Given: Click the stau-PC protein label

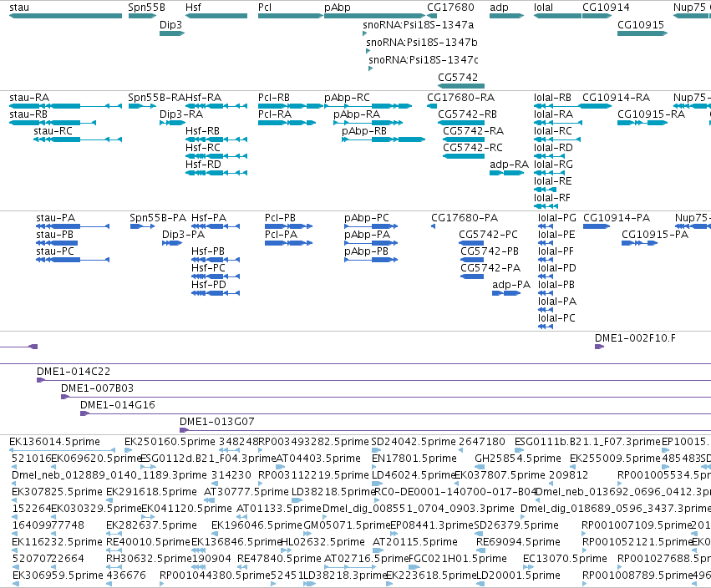Looking at the screenshot, I should click(x=55, y=251).
